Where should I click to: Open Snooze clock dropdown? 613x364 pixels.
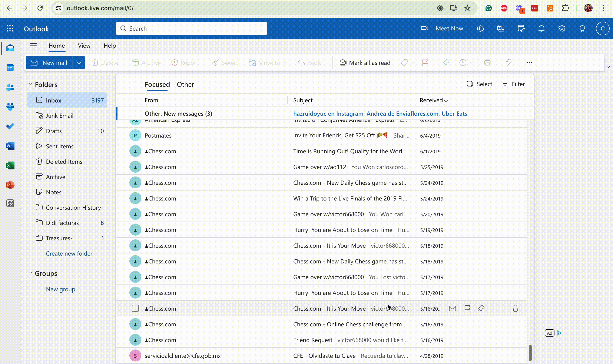click(x=471, y=63)
